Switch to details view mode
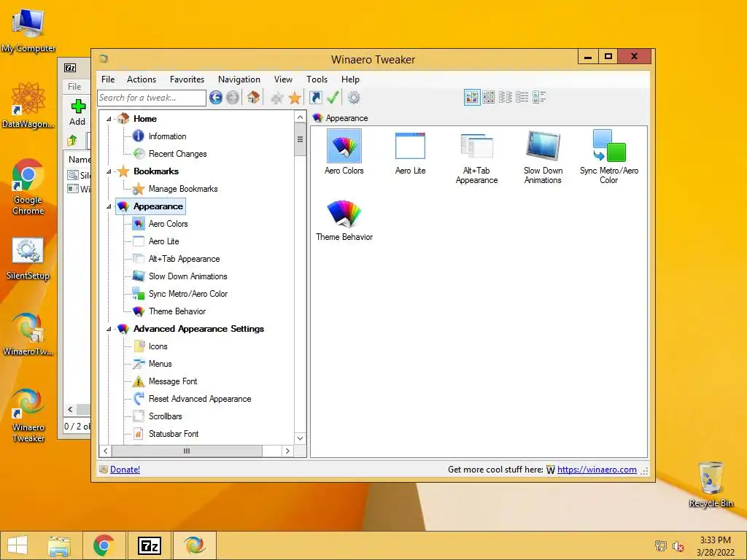This screenshot has width=747, height=560. tap(539, 97)
